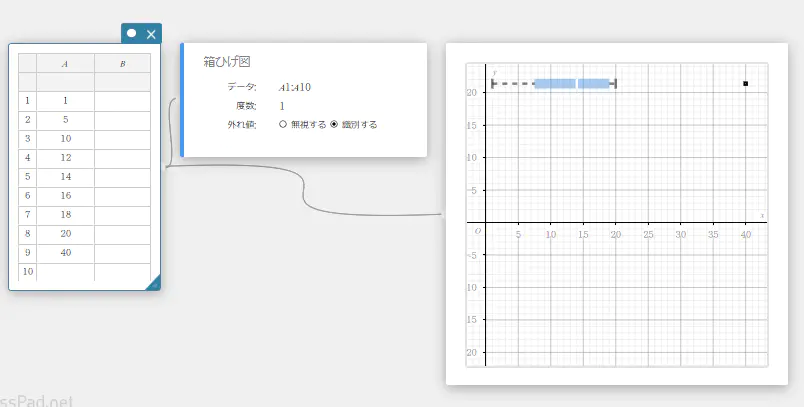Click the white bubble icon on the spreadsheet tab
804x407 pixels.
coord(132,33)
